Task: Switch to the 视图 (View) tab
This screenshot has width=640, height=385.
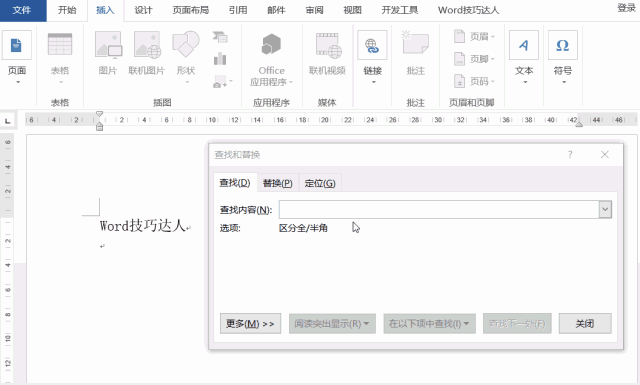Action: tap(352, 10)
